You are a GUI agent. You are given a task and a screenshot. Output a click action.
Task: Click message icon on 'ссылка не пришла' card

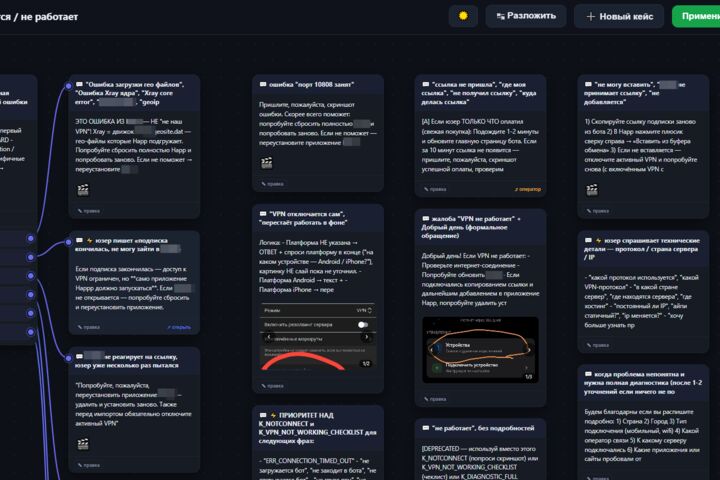pos(426,85)
